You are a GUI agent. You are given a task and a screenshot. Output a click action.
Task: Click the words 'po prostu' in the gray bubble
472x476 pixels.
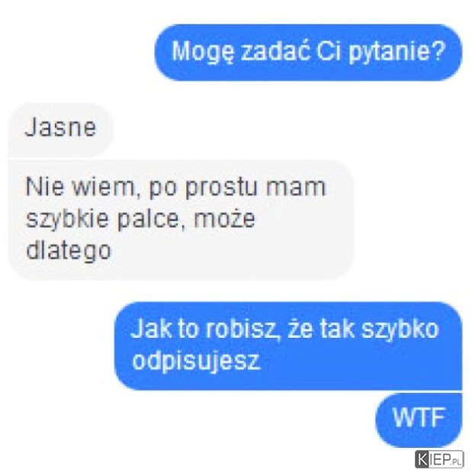tap(203, 189)
